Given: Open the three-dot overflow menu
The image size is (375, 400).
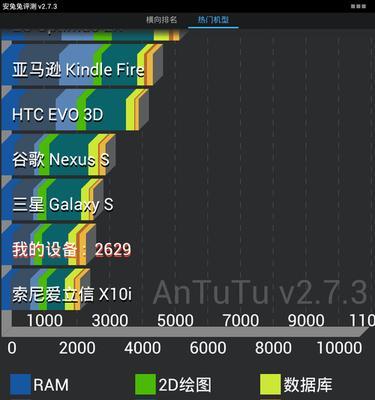Looking at the screenshot, I should pyautogui.click(x=358, y=6).
